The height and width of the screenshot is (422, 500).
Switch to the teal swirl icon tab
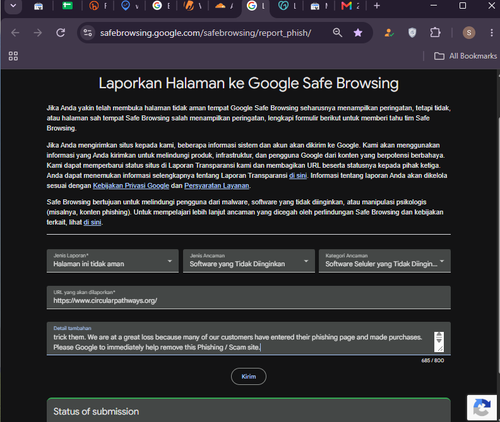pyautogui.click(x=283, y=6)
